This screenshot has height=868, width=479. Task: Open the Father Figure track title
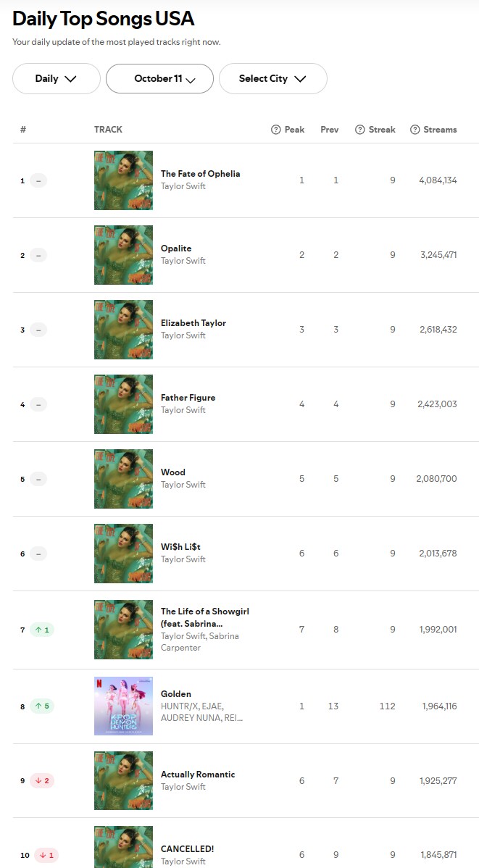[x=188, y=398]
